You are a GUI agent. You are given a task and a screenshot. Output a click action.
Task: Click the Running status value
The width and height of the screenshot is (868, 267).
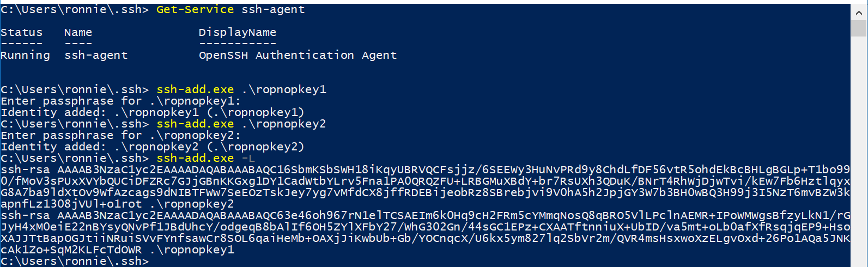[x=26, y=56]
